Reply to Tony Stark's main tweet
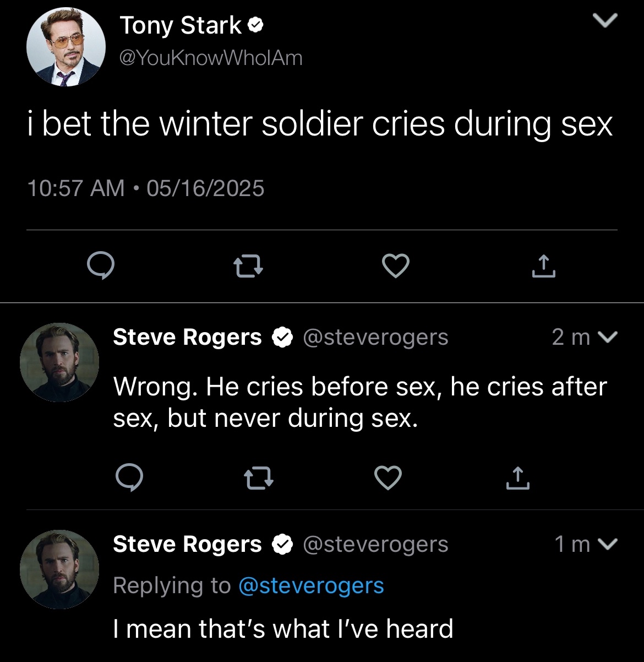644x662 pixels. coord(101,267)
